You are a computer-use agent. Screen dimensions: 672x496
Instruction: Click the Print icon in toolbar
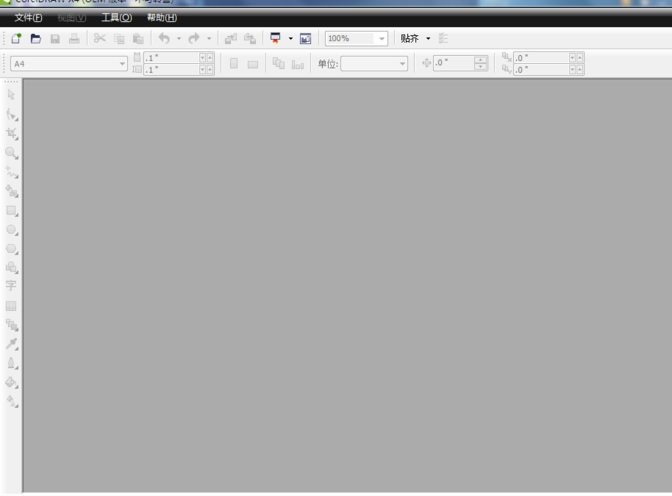74,39
